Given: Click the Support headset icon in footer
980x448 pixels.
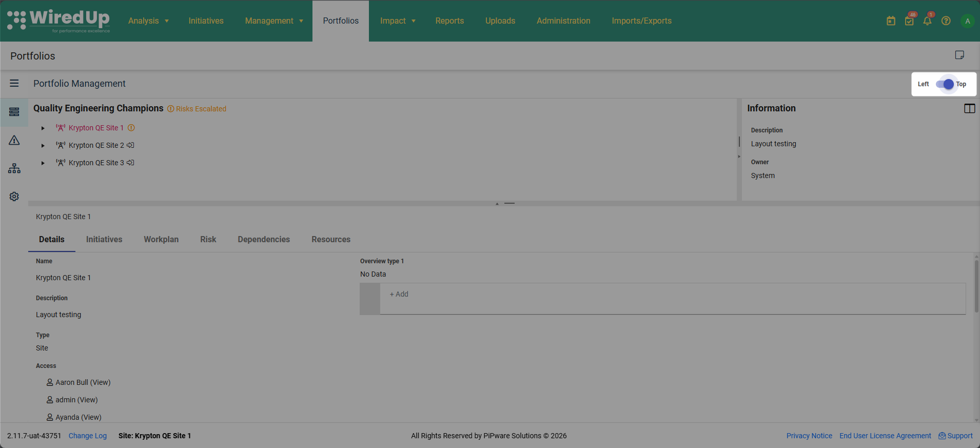Looking at the screenshot, I should (942, 436).
